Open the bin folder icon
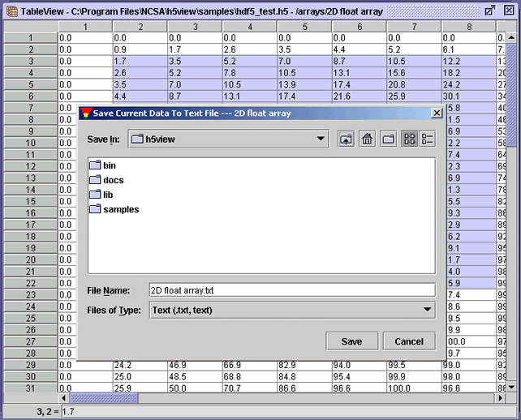This screenshot has width=521, height=420. (95, 165)
